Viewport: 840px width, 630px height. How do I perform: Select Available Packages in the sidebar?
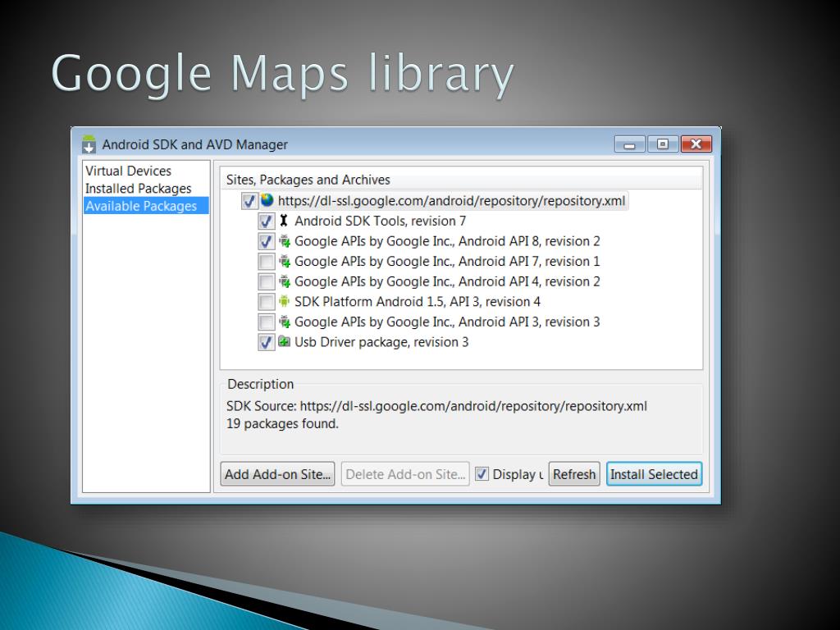tap(146, 206)
